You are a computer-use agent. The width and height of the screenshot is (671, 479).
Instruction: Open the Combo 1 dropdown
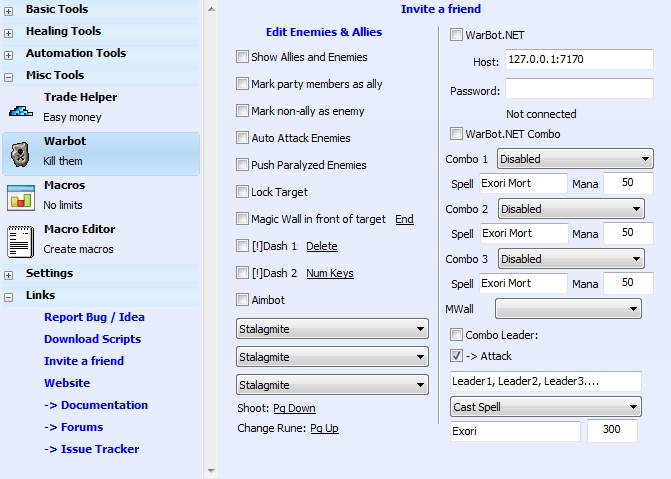pyautogui.click(x=574, y=159)
